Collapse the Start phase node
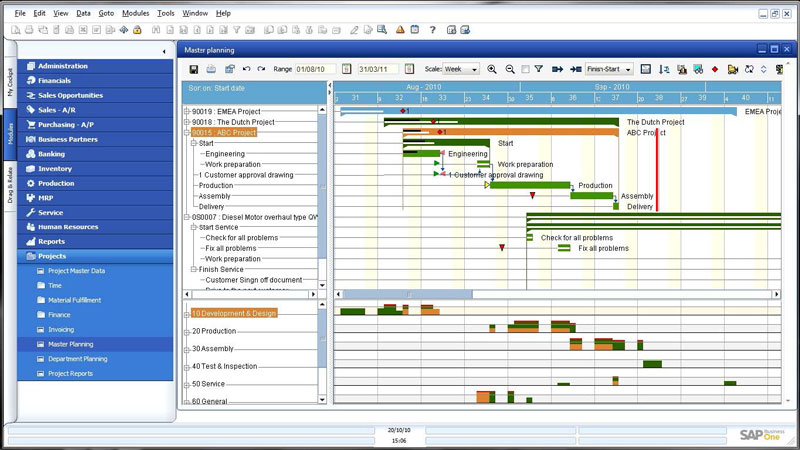This screenshot has width=800, height=450. pos(194,143)
